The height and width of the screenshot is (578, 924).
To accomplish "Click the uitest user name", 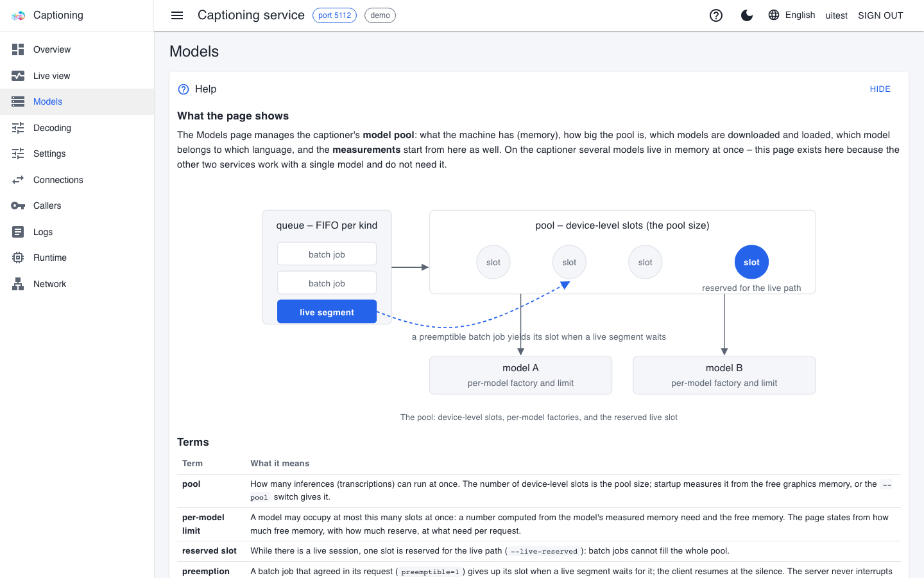I will pyautogui.click(x=836, y=15).
